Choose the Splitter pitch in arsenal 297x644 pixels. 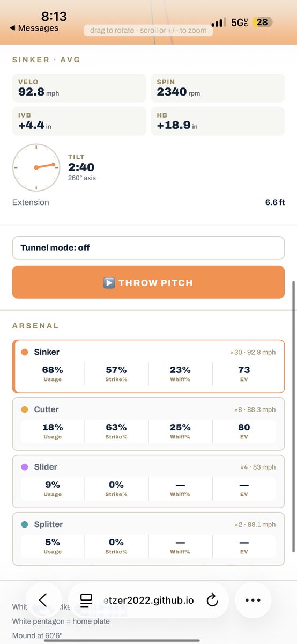[x=148, y=538]
